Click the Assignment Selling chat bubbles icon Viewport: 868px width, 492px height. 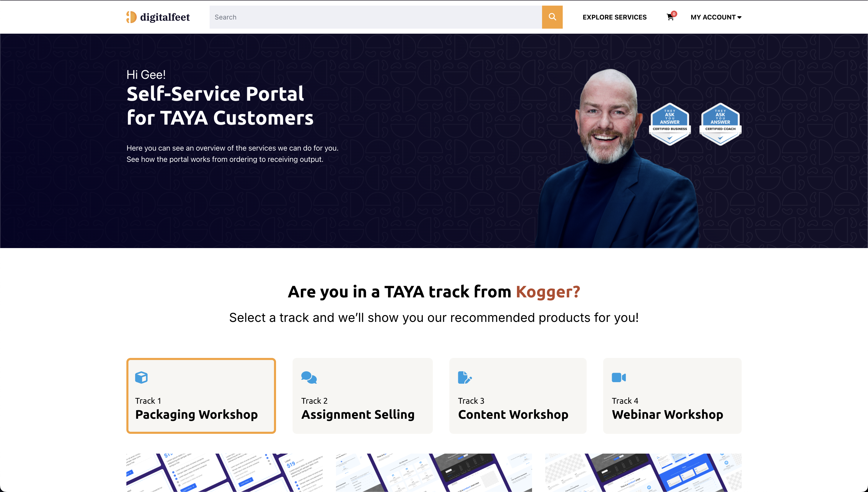309,377
